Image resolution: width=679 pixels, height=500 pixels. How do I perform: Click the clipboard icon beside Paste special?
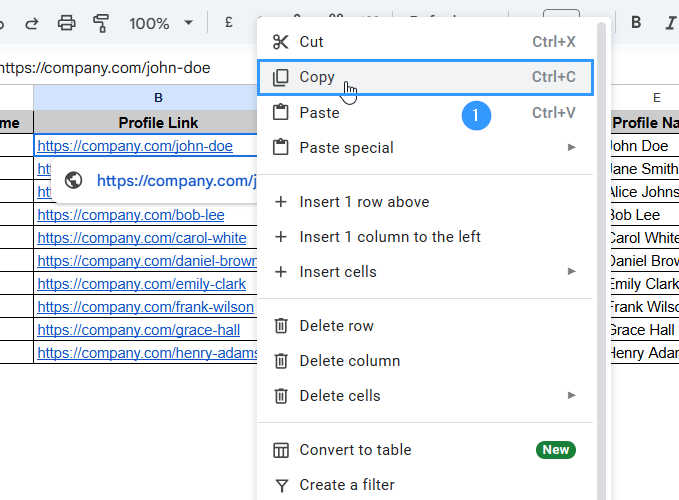point(281,147)
